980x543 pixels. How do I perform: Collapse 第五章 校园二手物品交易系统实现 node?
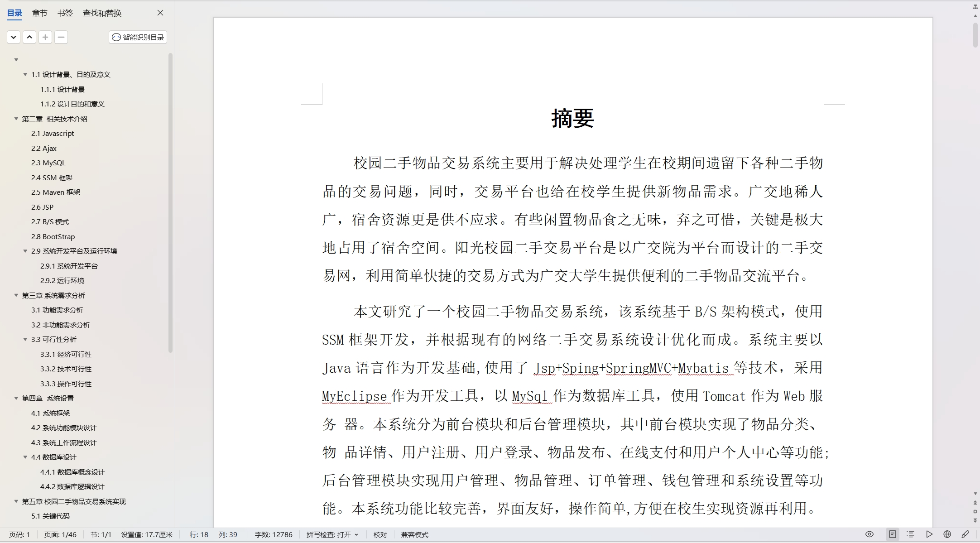(x=16, y=501)
